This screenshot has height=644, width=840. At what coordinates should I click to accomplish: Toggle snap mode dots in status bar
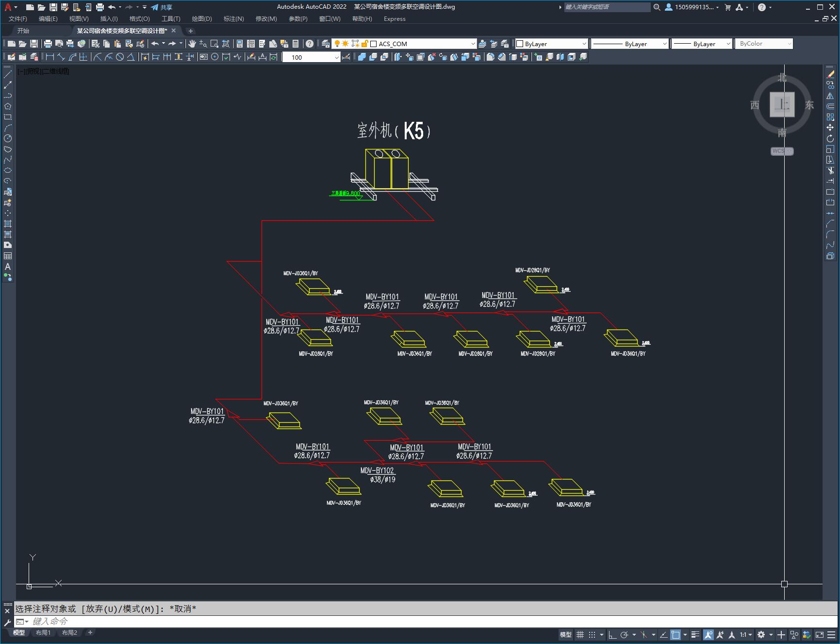[592, 634]
